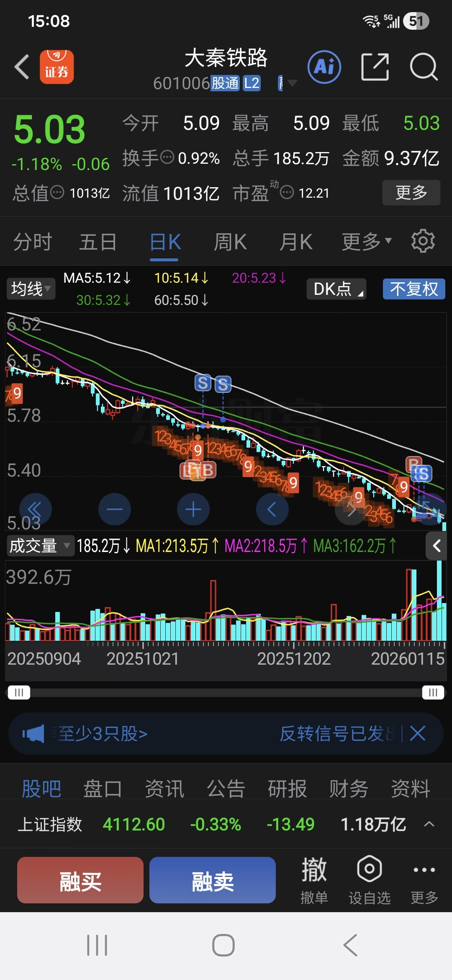Image resolution: width=452 pixels, height=980 pixels.
Task: Zoom in chart with plus button
Action: pyautogui.click(x=193, y=509)
